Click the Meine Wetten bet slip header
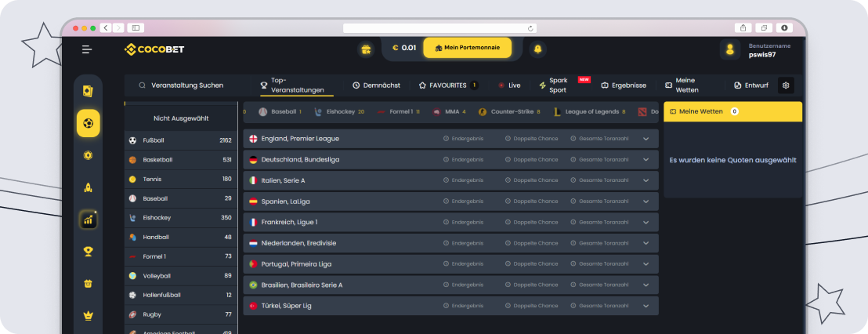The width and height of the screenshot is (868, 334). tap(733, 111)
